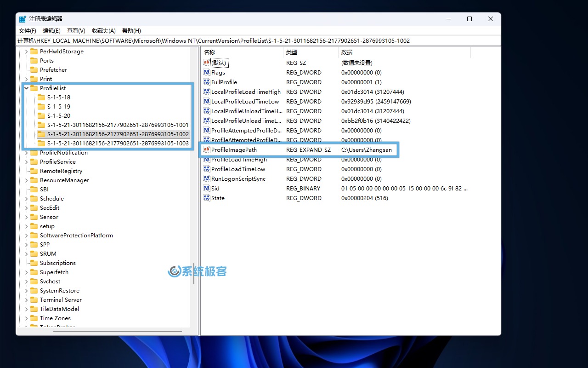Click the registry path address bar

click(x=257, y=40)
